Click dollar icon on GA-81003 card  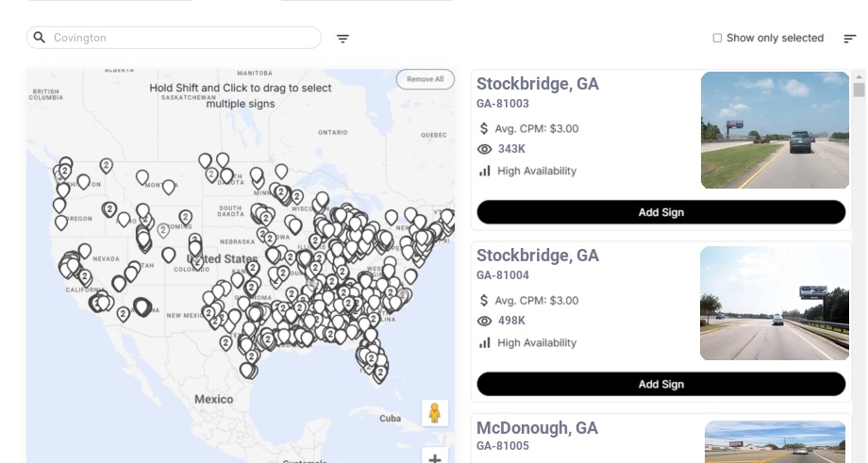[x=485, y=128]
